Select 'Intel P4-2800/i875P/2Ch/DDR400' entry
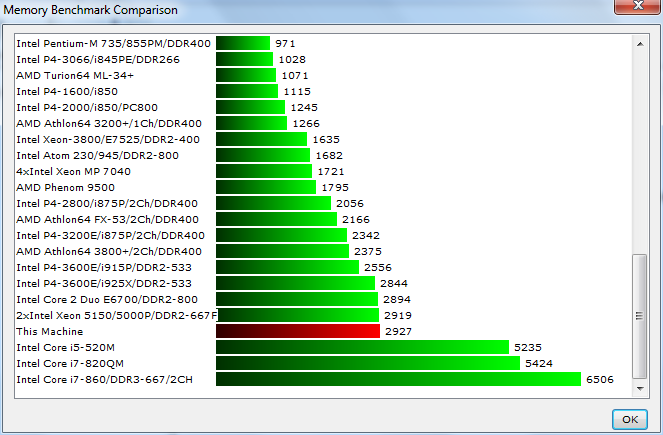Viewport: 663px width, 435px height. pos(107,203)
